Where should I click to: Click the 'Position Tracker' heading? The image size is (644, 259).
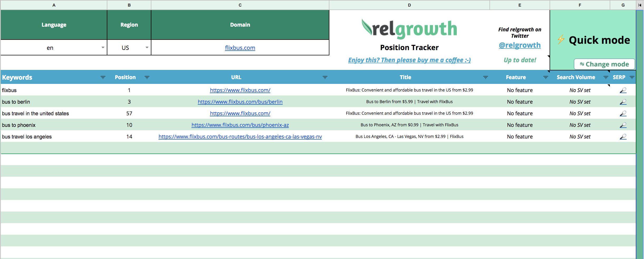tap(409, 47)
